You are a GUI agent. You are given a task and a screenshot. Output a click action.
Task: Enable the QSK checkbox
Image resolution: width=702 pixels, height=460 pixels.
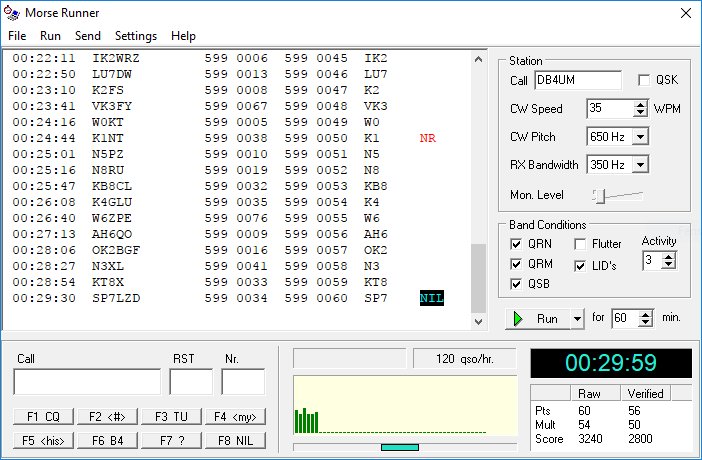click(x=644, y=80)
